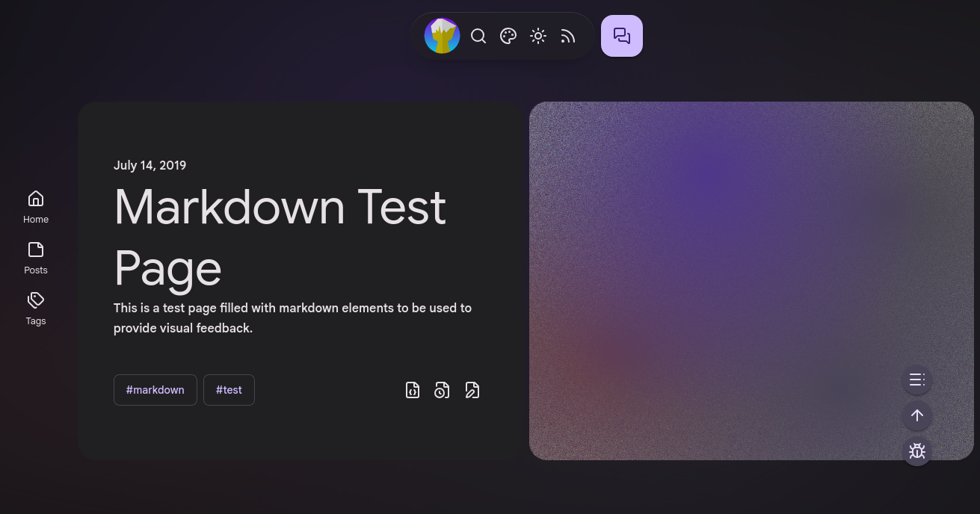
Task: Click the bug report icon button
Action: point(916,451)
